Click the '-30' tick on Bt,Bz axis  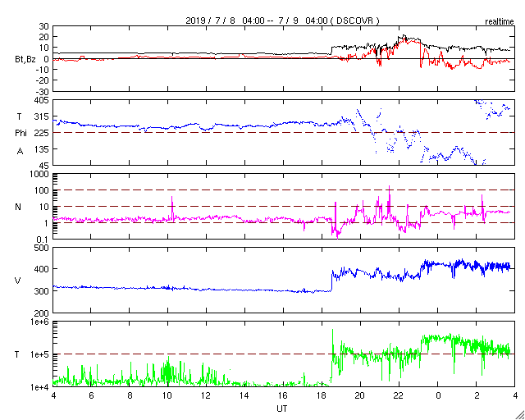click(x=42, y=92)
